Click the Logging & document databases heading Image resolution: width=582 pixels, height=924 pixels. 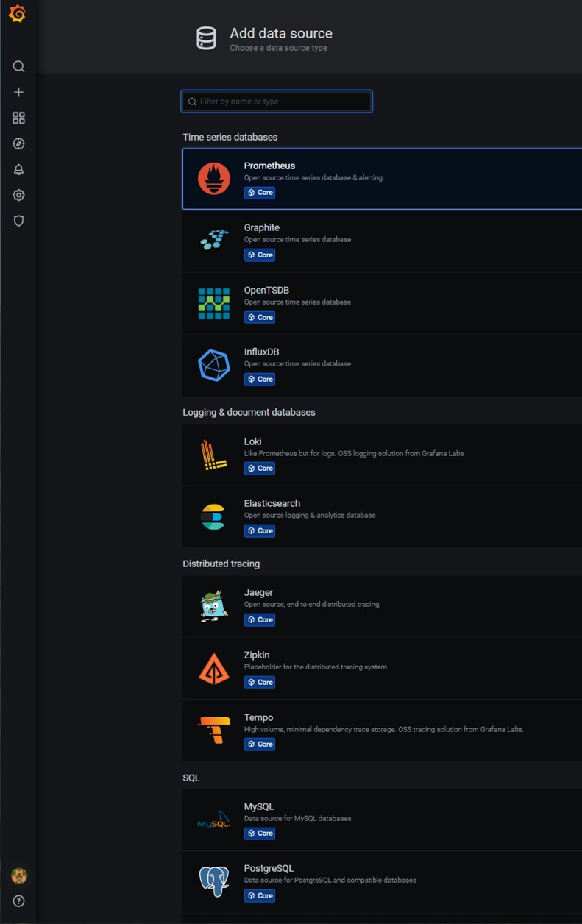(x=249, y=412)
